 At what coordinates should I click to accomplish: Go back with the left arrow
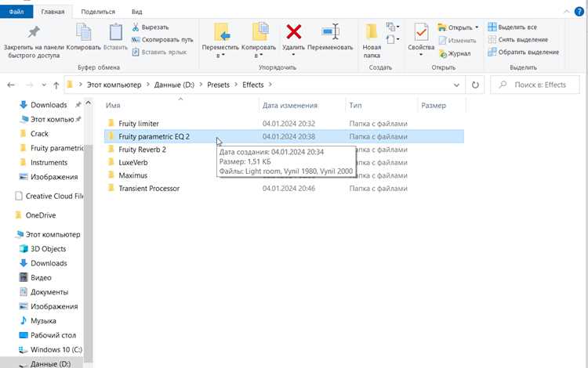[11, 85]
